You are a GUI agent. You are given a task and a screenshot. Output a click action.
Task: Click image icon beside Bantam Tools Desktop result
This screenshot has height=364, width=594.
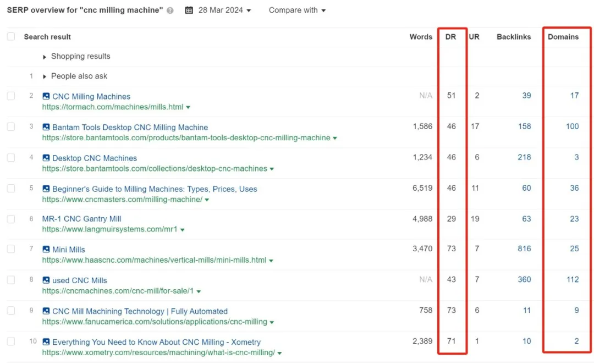coord(46,127)
